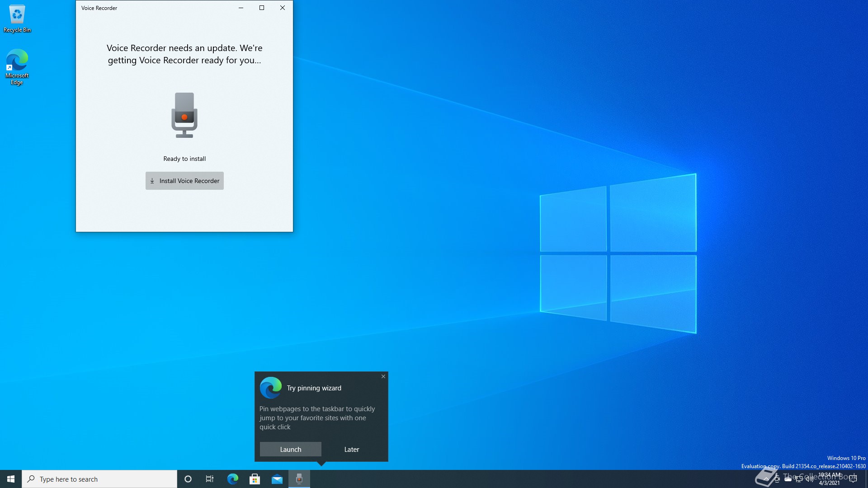Open the Action Center notifications icon
Viewport: 868px width, 488px height.
853,479
